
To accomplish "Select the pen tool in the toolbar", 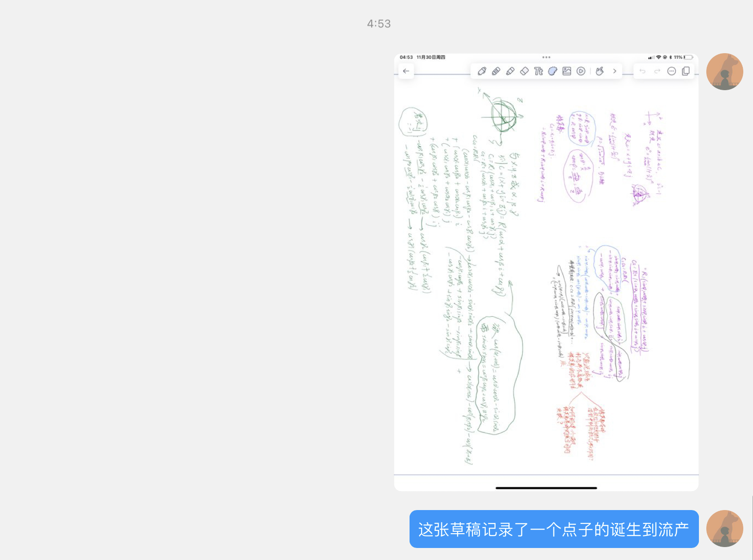I will tap(482, 71).
